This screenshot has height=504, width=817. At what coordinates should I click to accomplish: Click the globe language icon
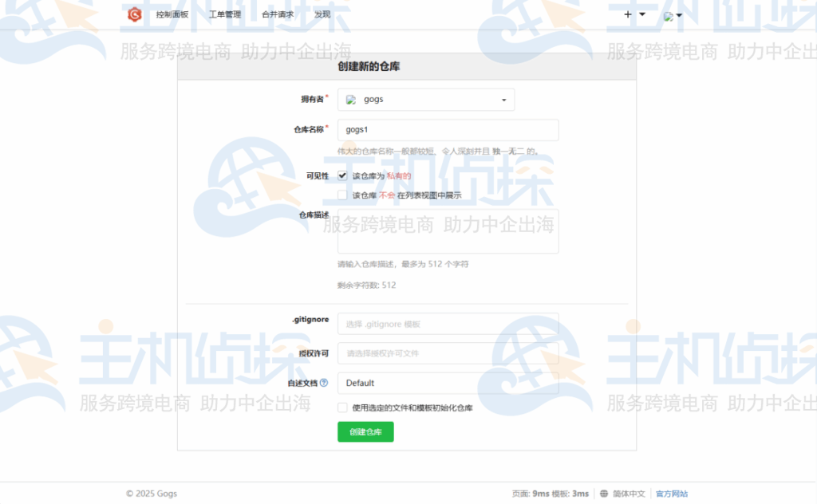point(604,494)
